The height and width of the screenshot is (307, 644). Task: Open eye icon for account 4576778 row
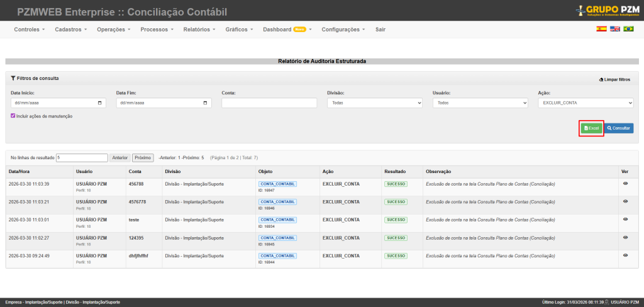(625, 201)
